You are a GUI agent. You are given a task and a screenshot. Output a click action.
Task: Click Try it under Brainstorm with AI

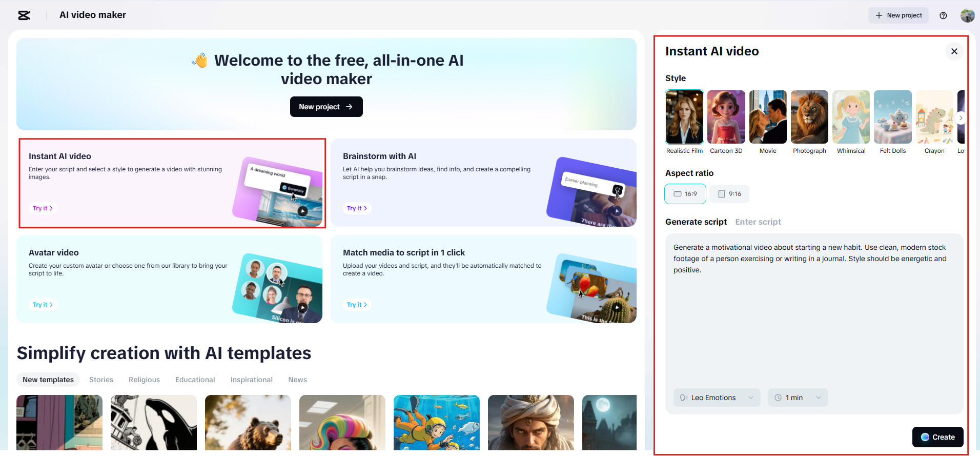click(357, 208)
